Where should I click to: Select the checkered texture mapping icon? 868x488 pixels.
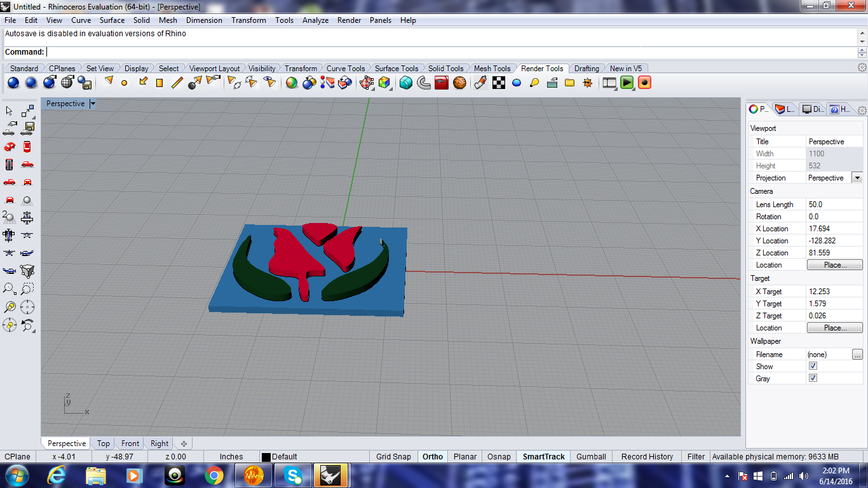pos(499,83)
